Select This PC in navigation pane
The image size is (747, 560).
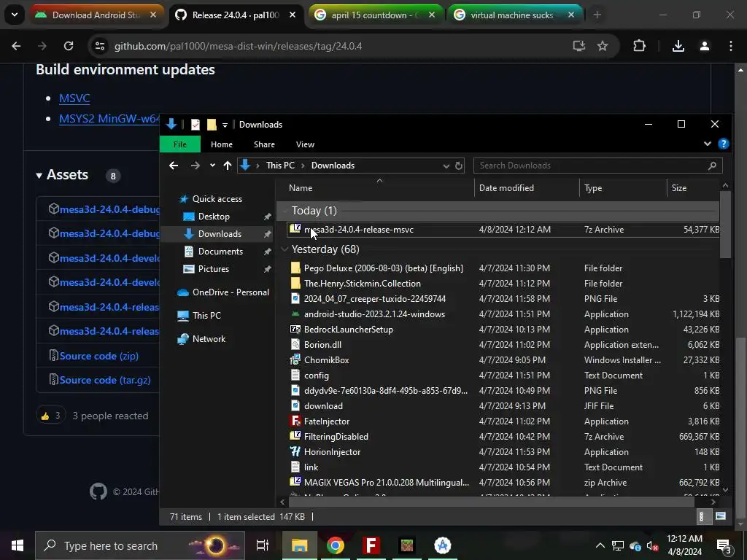pyautogui.click(x=206, y=315)
